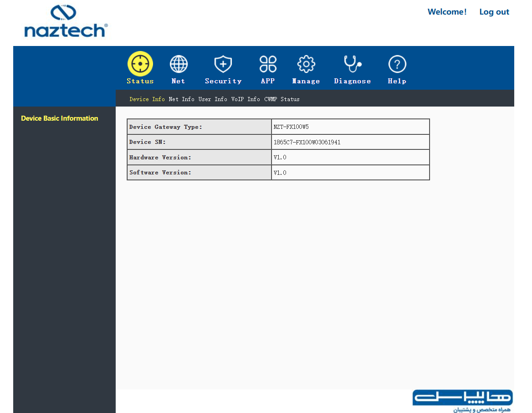Viewport: 532px width, 413px height.
Task: Click the naztech logo
Action: tap(66, 21)
